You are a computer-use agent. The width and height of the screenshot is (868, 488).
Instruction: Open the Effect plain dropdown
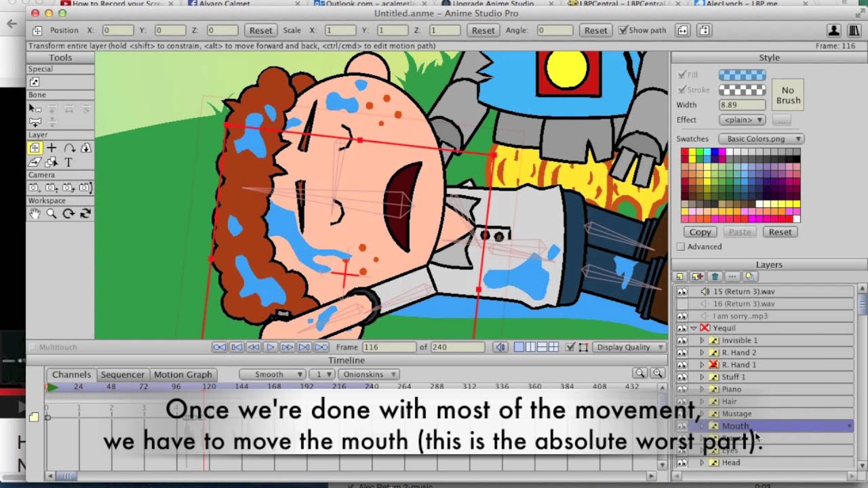tap(743, 120)
